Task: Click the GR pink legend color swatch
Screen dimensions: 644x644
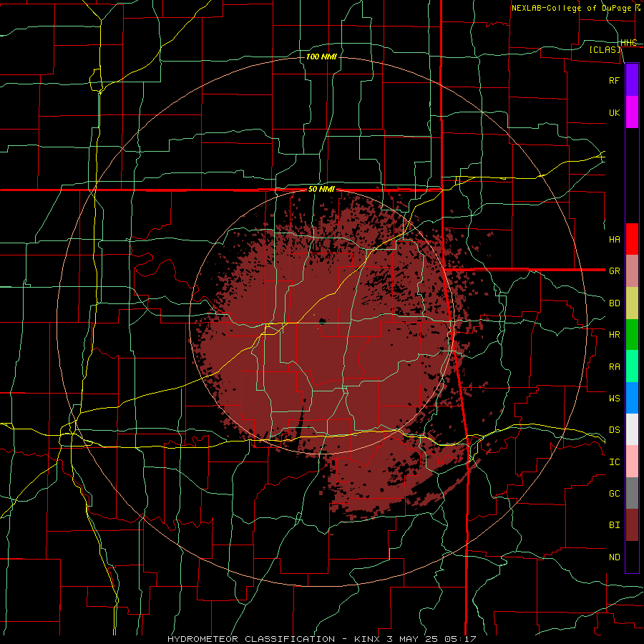Action: 632,271
